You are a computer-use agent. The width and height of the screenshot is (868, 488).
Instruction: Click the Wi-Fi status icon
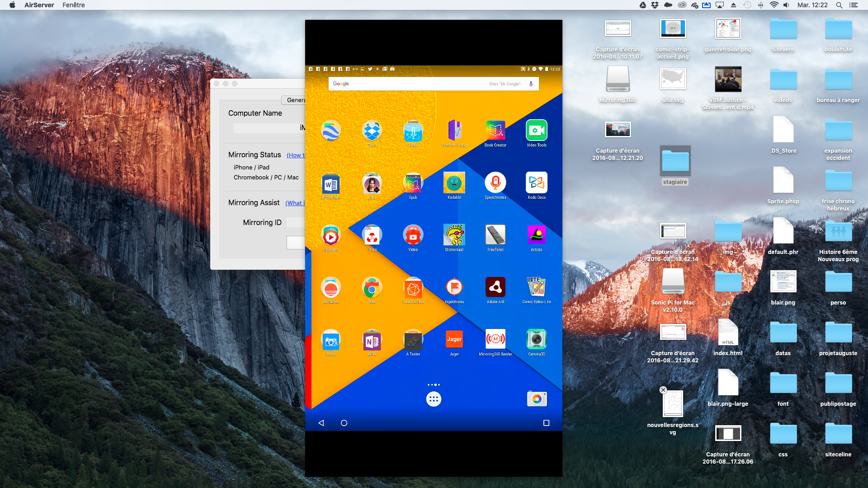click(x=774, y=5)
